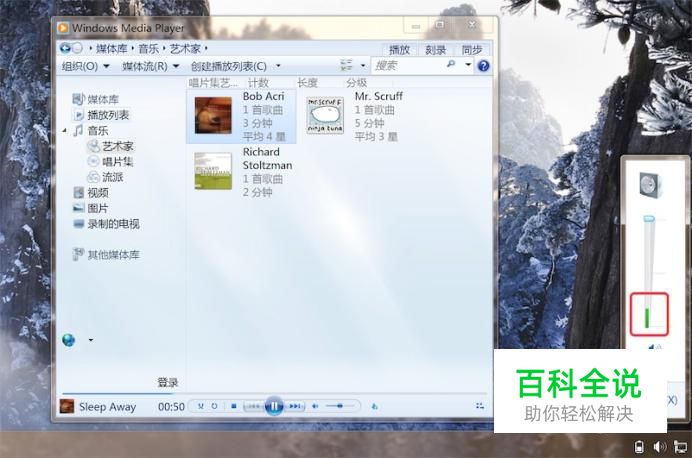Click the system volume slider handle

(649, 218)
